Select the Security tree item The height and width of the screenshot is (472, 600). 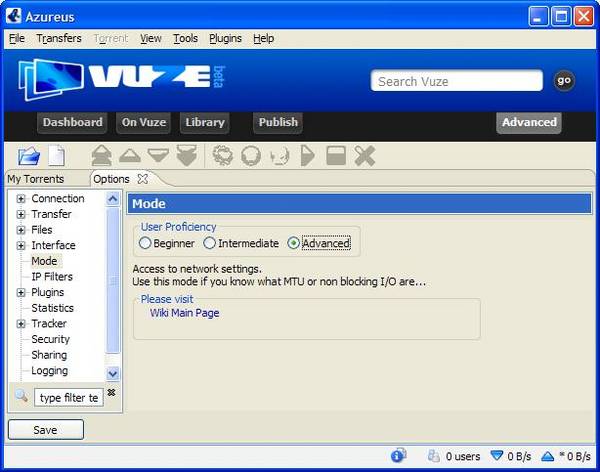coord(51,340)
